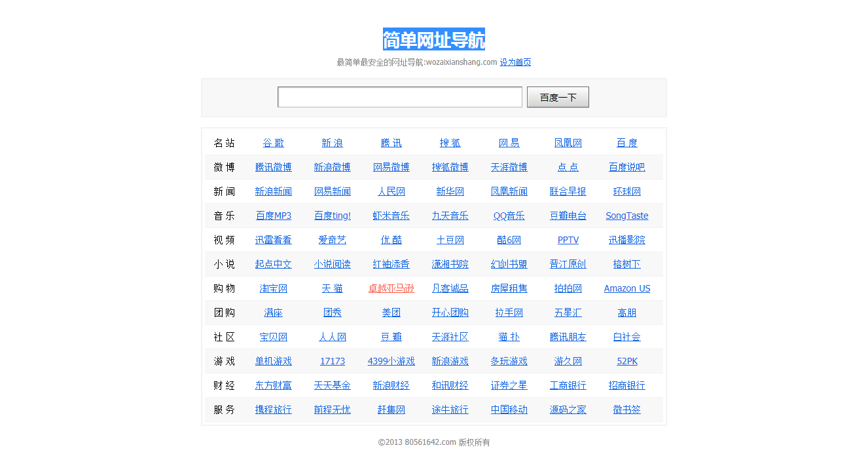Viewport: 868px width, 458px height.
Task: Visit the 微书签 link
Action: (x=627, y=410)
